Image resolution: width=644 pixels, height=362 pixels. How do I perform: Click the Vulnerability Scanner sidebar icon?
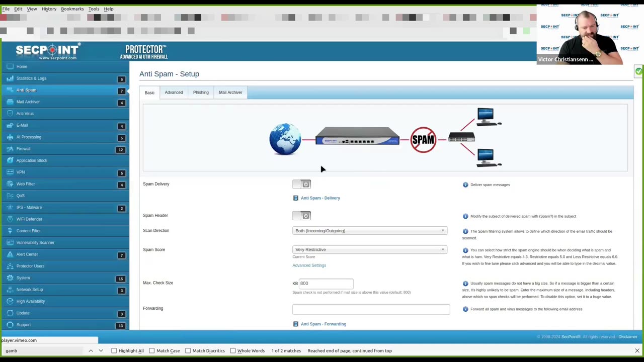point(10,242)
